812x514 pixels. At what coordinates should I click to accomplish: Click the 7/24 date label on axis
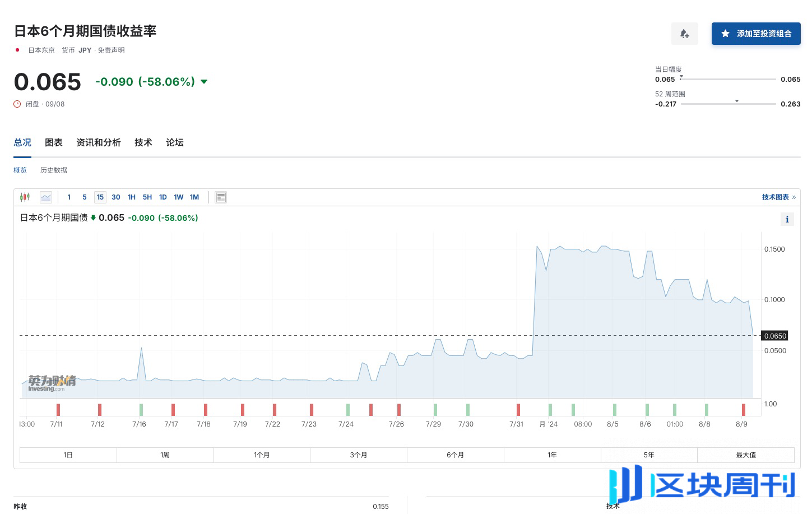click(x=346, y=424)
